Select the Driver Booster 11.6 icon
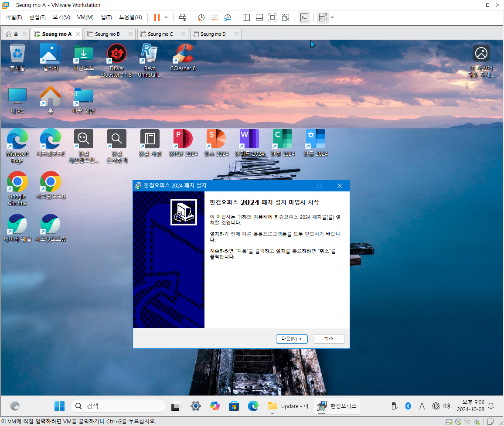The width and height of the screenshot is (504, 426). [117, 61]
